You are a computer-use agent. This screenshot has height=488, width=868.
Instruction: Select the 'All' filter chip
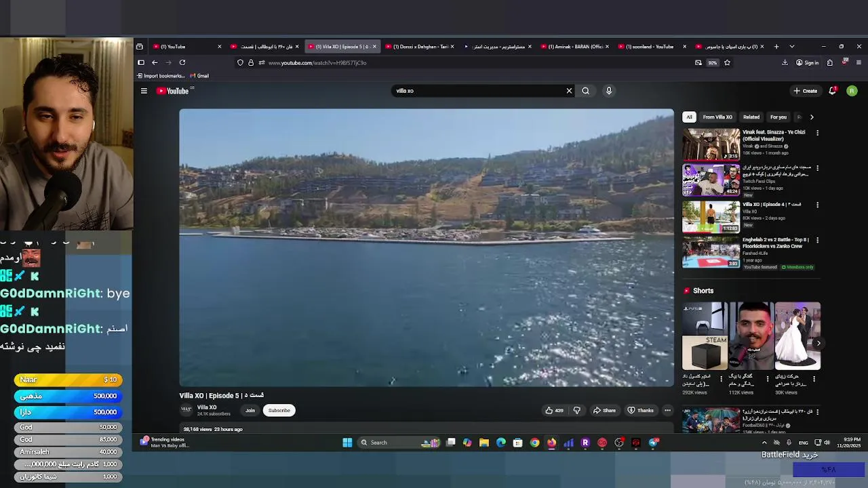(689, 117)
